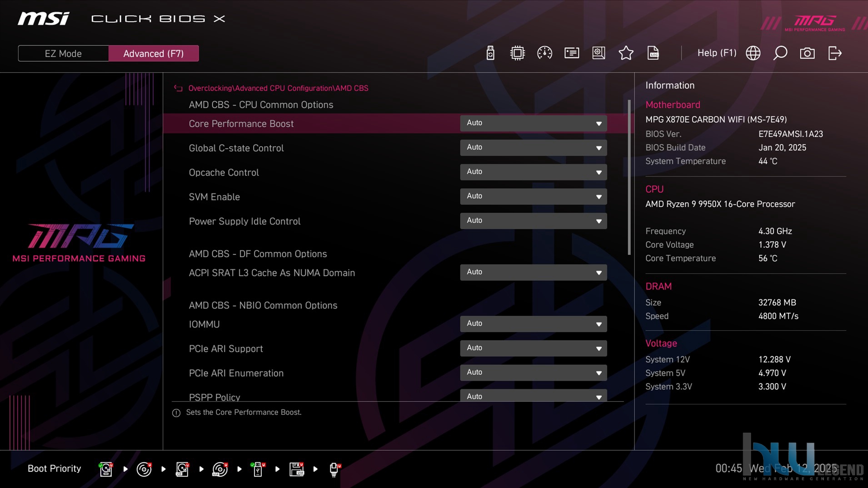Select the USB floppy boot icon
This screenshot has width=868, height=488.
pyautogui.click(x=296, y=469)
